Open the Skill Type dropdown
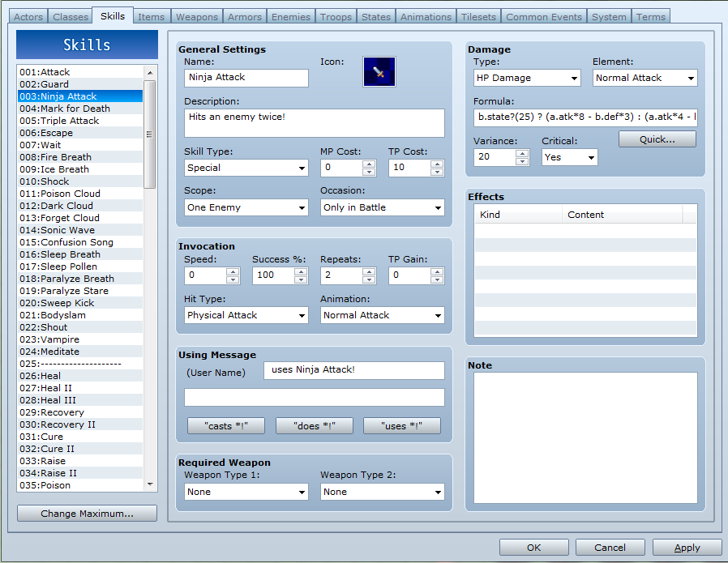The image size is (728, 563). [x=246, y=168]
